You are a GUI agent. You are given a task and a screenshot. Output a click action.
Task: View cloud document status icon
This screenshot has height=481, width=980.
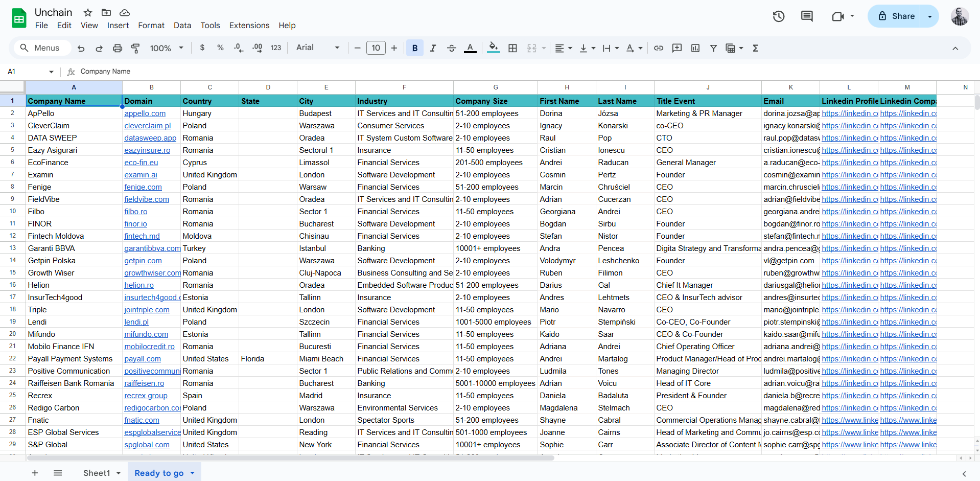(125, 12)
